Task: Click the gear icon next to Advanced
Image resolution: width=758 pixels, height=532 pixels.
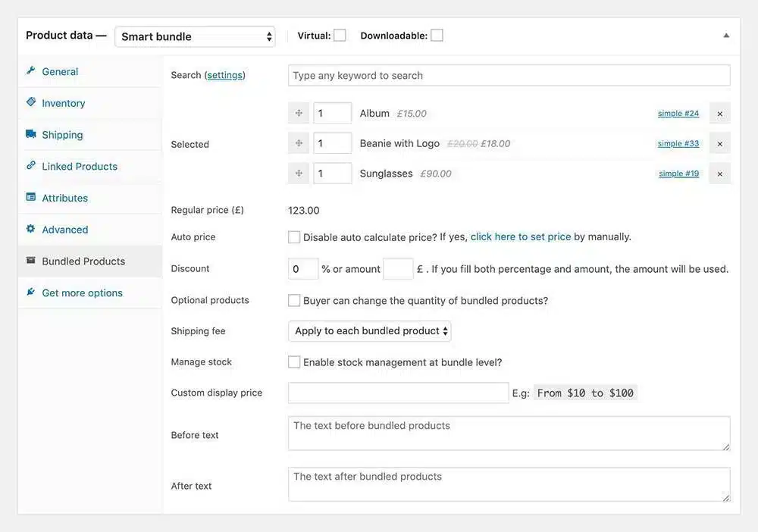Action: [x=31, y=229]
